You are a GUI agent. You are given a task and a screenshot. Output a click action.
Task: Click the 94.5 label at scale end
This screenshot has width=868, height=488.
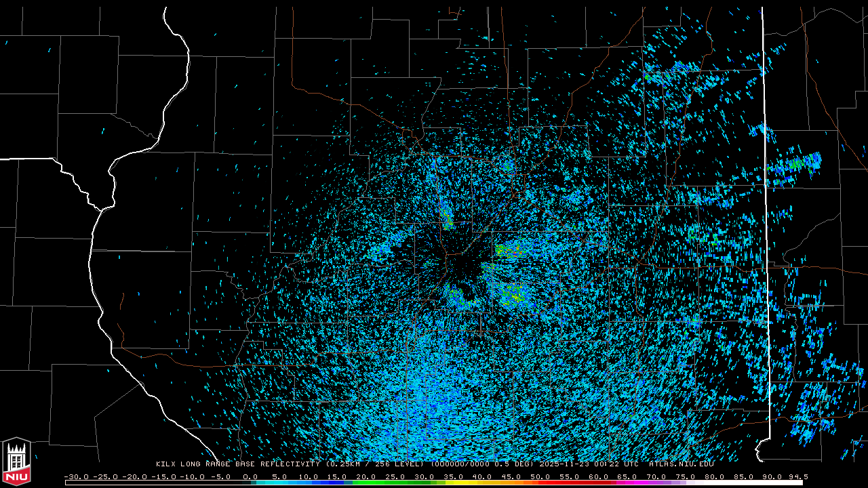[797, 476]
